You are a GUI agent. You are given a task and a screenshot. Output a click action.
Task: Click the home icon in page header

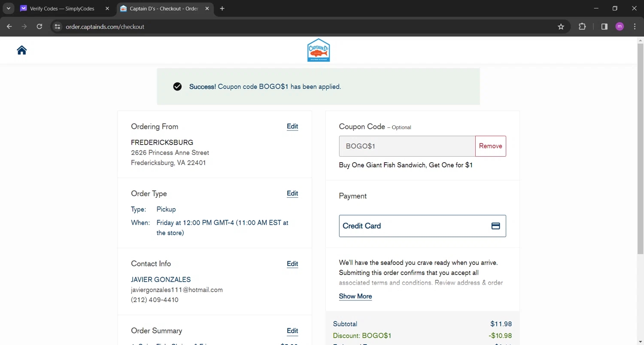(x=21, y=50)
